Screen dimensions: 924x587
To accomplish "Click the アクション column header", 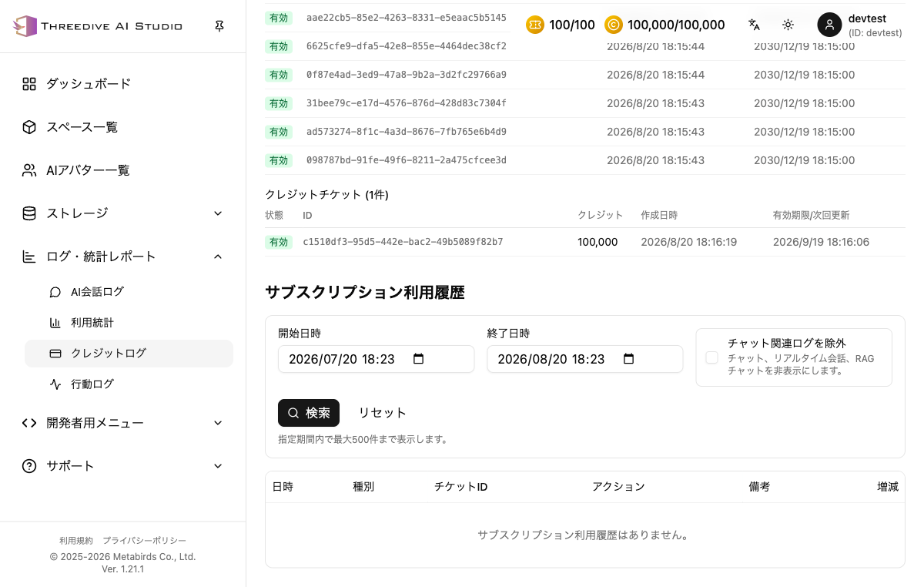I will [618, 487].
